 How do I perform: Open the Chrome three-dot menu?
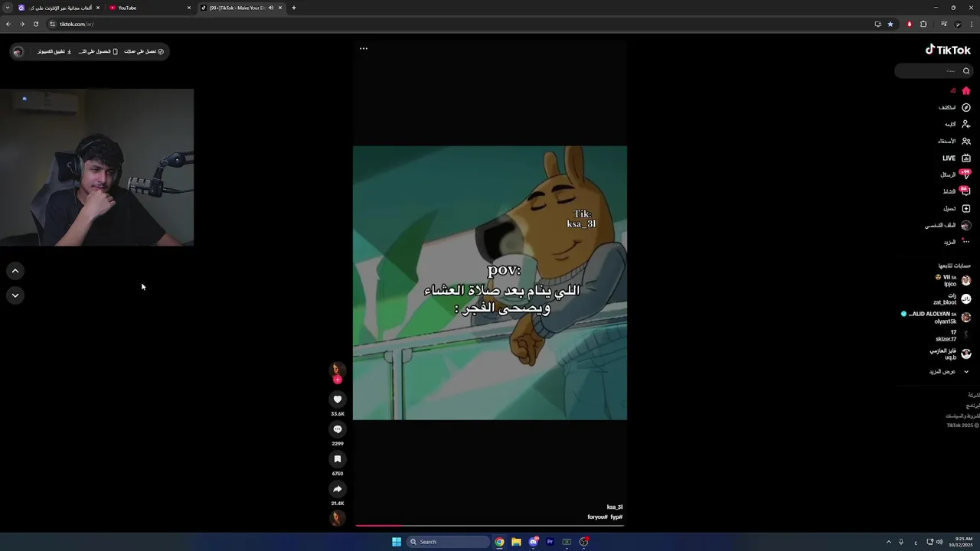[x=972, y=24]
